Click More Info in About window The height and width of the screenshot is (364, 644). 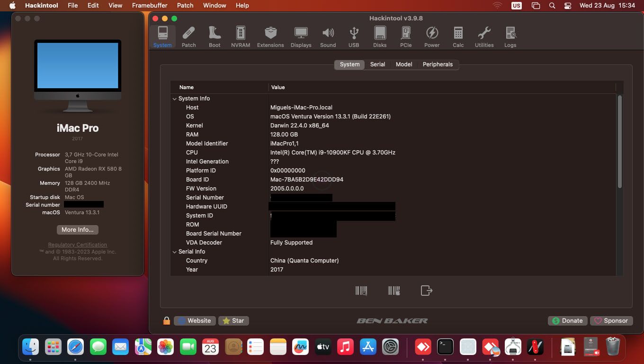point(78,229)
